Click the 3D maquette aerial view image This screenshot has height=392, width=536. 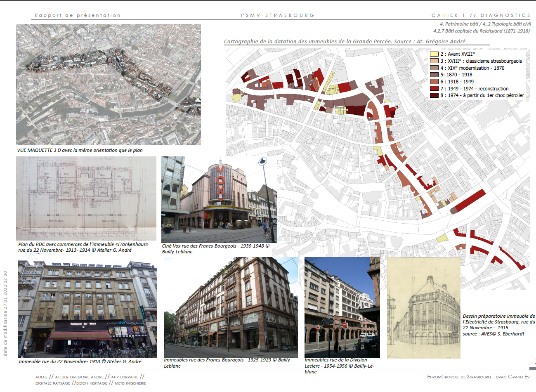109,84
